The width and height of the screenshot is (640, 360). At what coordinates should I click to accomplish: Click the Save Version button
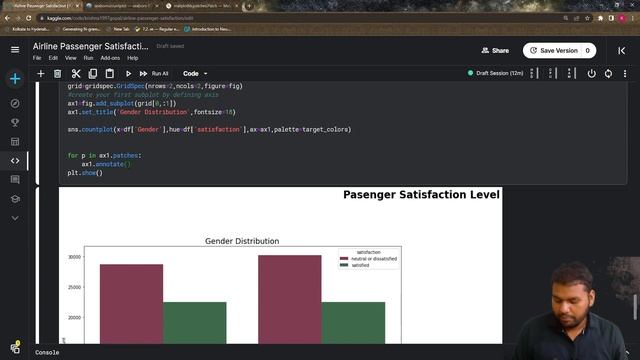(x=554, y=51)
